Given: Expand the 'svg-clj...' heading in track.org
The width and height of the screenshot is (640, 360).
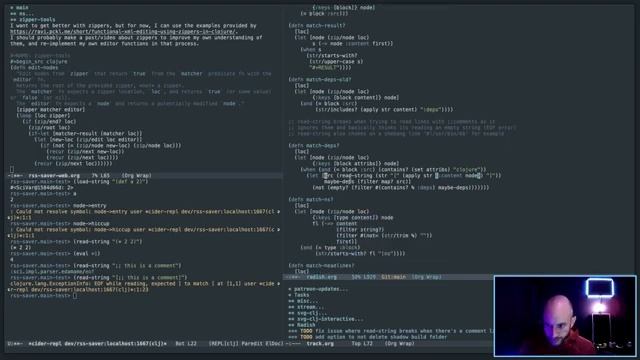Looking at the screenshot, I should tap(308, 313).
